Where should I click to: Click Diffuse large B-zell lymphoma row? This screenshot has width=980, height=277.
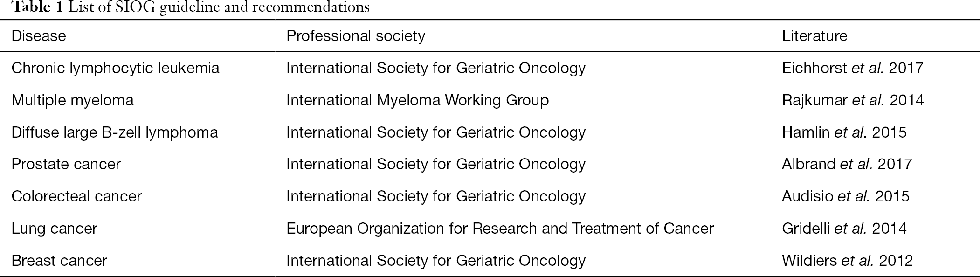tap(490, 132)
